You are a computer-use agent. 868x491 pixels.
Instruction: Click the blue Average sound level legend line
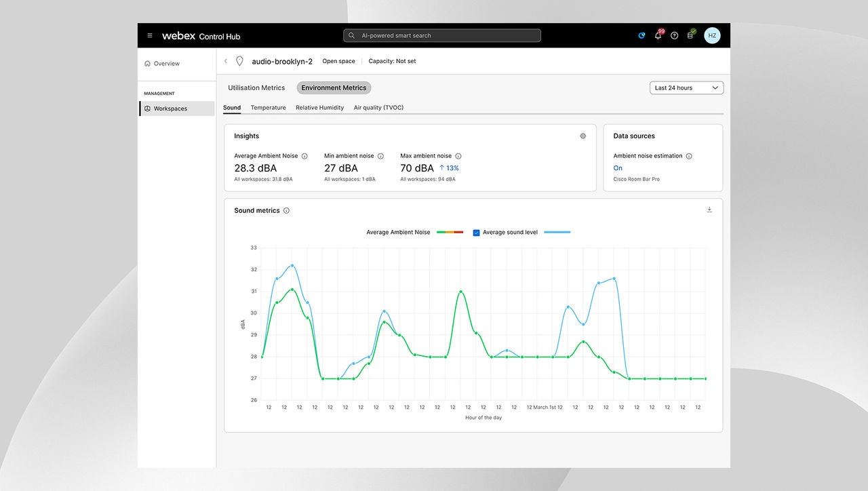click(x=557, y=233)
